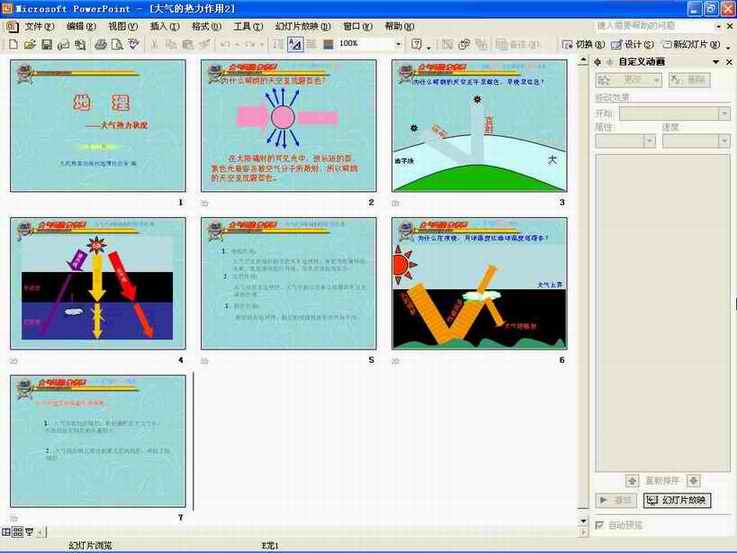Select slide 3 with green hill

point(479,126)
